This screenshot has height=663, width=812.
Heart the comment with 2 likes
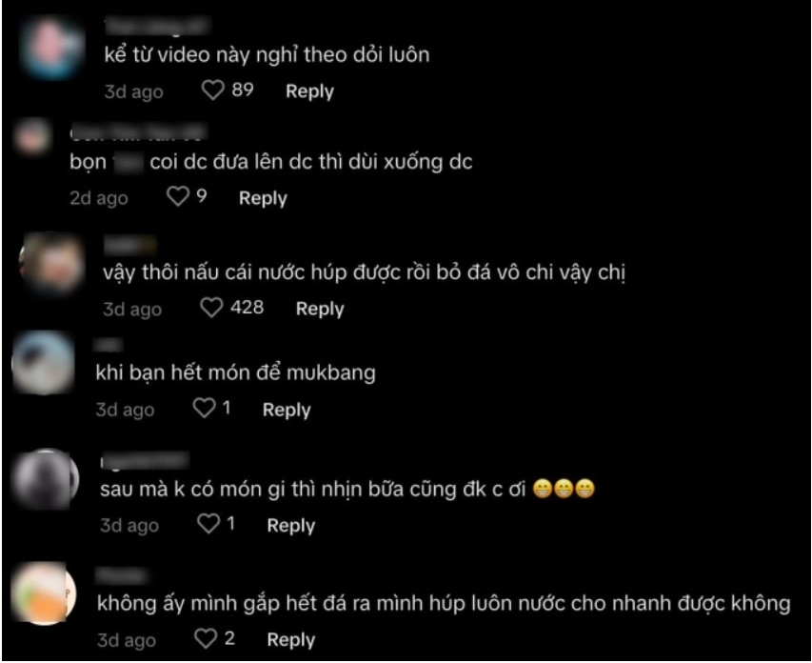tap(206, 638)
